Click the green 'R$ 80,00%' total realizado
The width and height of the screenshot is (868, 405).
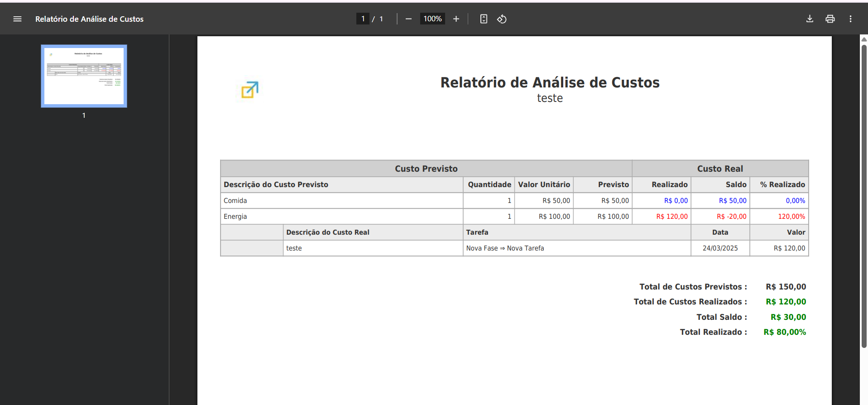[x=785, y=332]
